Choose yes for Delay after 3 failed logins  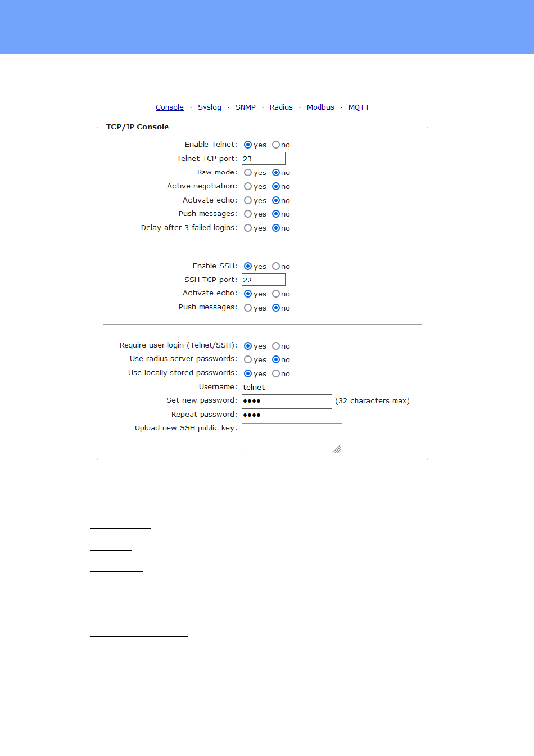coord(248,228)
